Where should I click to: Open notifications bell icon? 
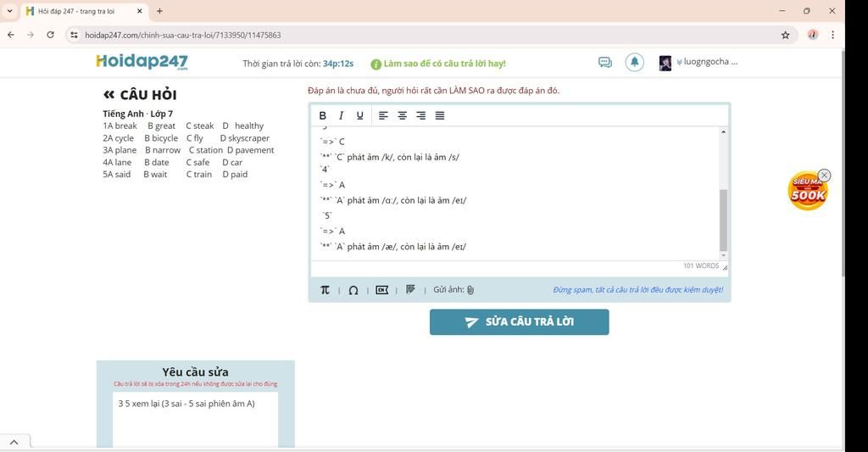point(634,62)
